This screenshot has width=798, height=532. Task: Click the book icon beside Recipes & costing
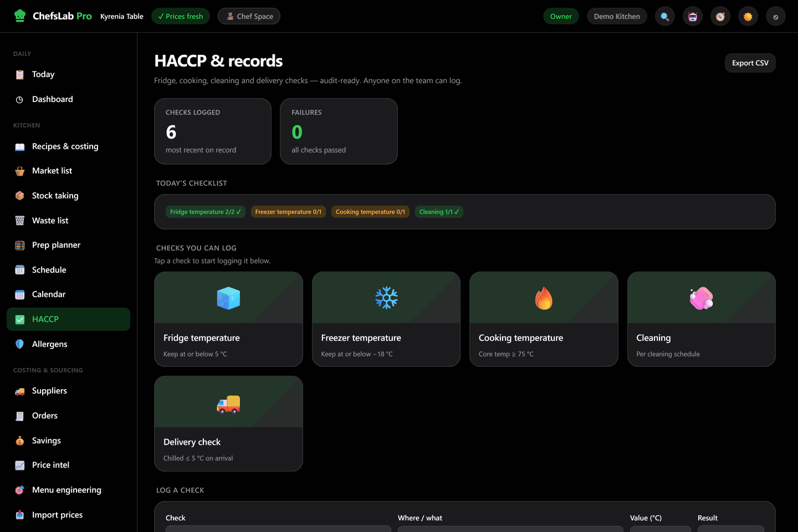coord(20,147)
